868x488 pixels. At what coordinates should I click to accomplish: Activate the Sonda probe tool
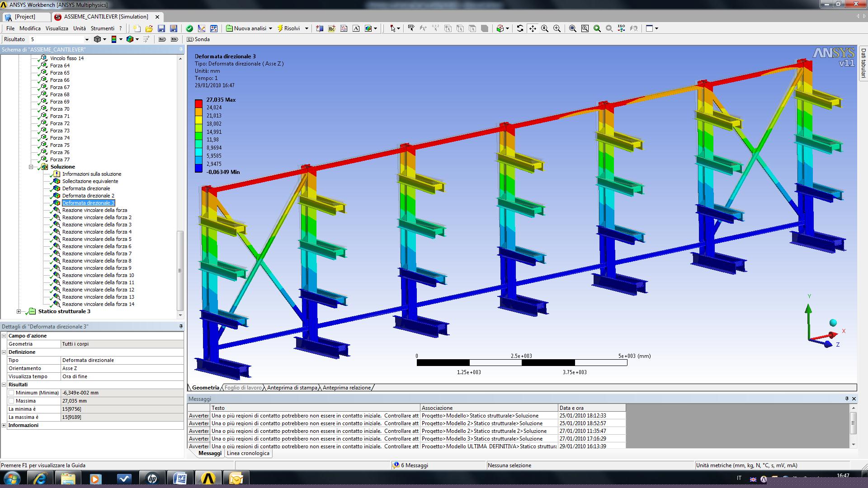click(x=198, y=39)
